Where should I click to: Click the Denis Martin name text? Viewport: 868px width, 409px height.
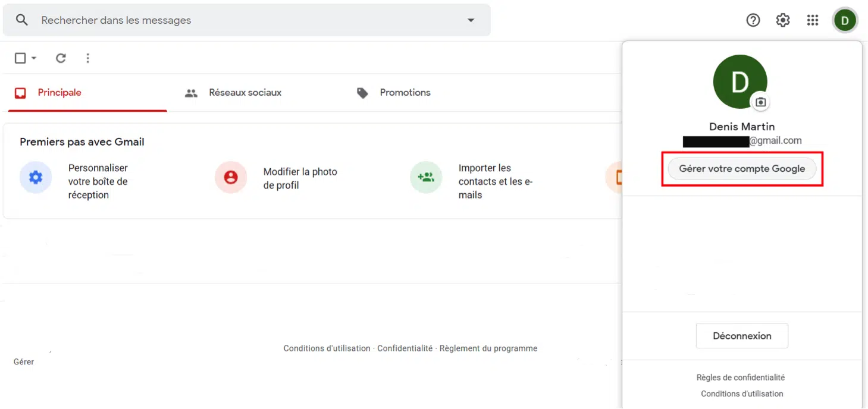pos(742,127)
